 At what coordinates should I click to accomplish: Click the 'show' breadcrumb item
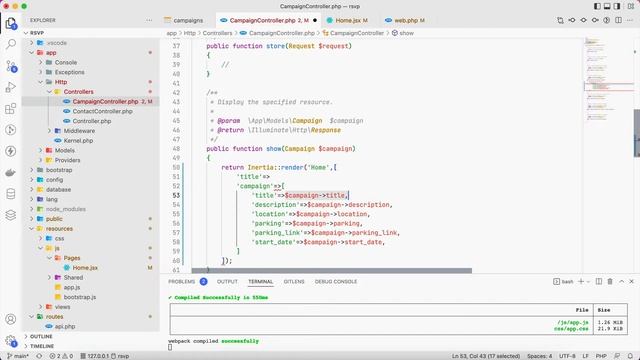tap(406, 33)
